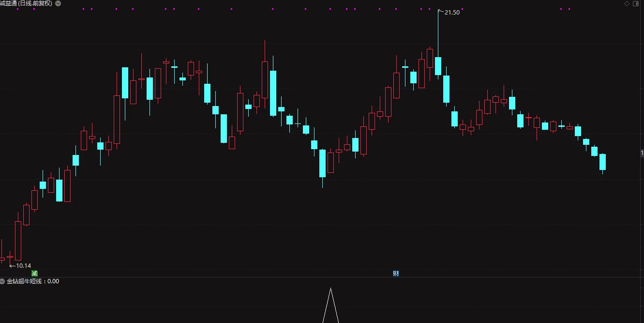This screenshot has width=644, height=323.
Task: Select the 10.14 low price label
Action: [x=23, y=266]
